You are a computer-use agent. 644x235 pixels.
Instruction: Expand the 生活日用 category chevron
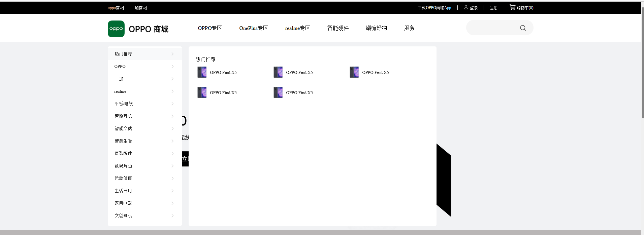pyautogui.click(x=172, y=191)
